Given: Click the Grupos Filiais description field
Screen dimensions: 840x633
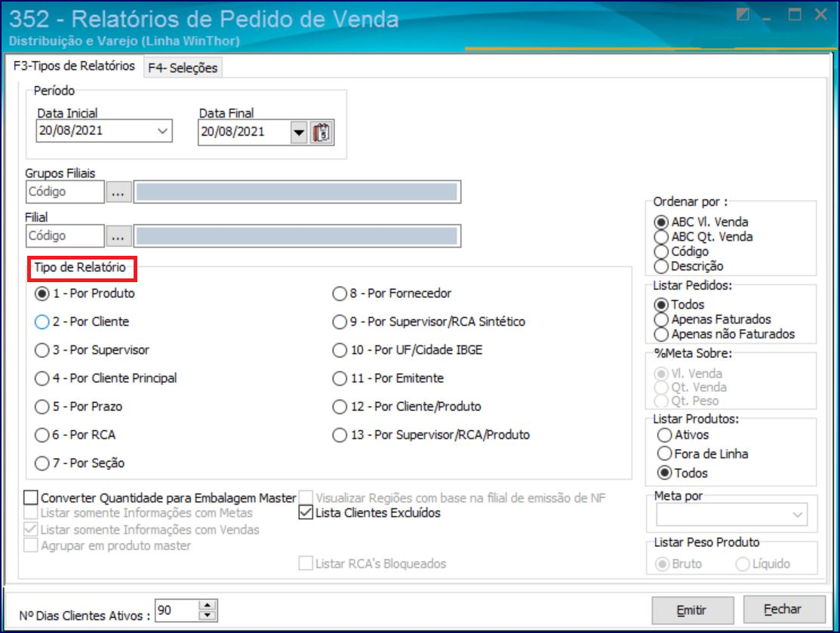Looking at the screenshot, I should [297, 192].
